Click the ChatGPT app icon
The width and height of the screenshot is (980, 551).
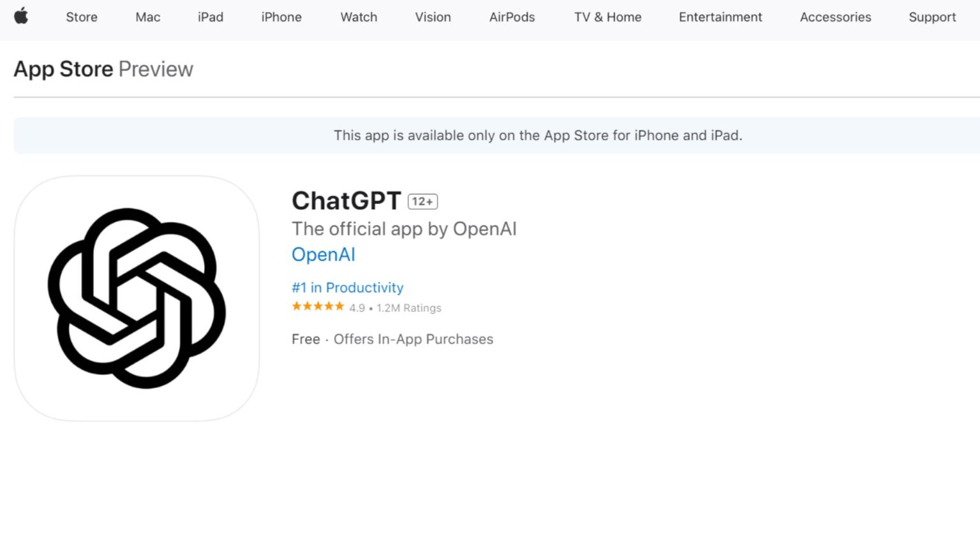(137, 298)
